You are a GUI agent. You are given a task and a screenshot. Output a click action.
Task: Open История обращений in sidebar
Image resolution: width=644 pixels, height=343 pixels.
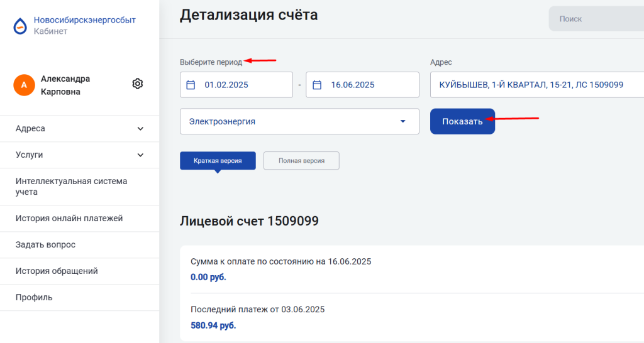click(57, 271)
